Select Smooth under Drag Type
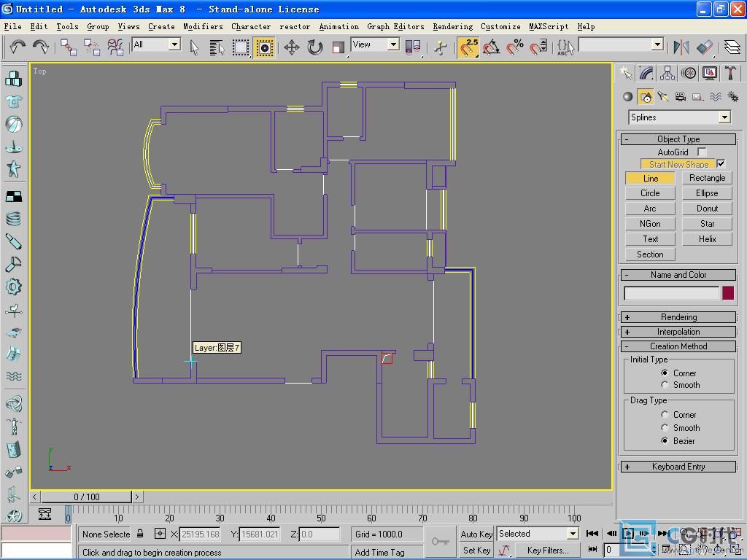 point(665,427)
